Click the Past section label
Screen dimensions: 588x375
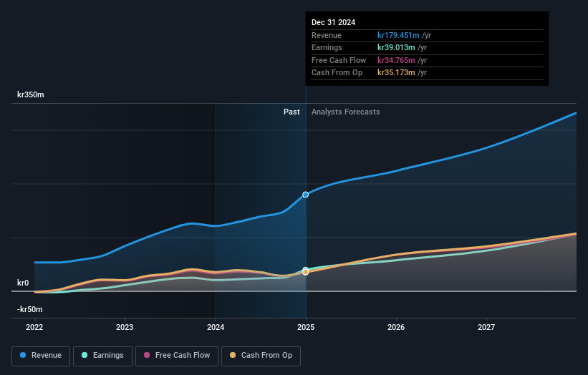point(291,112)
